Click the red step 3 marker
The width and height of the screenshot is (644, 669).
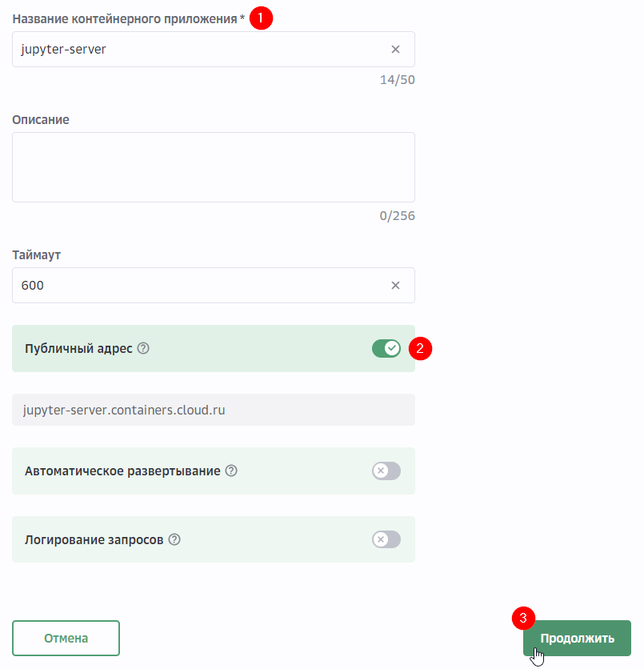point(523,618)
